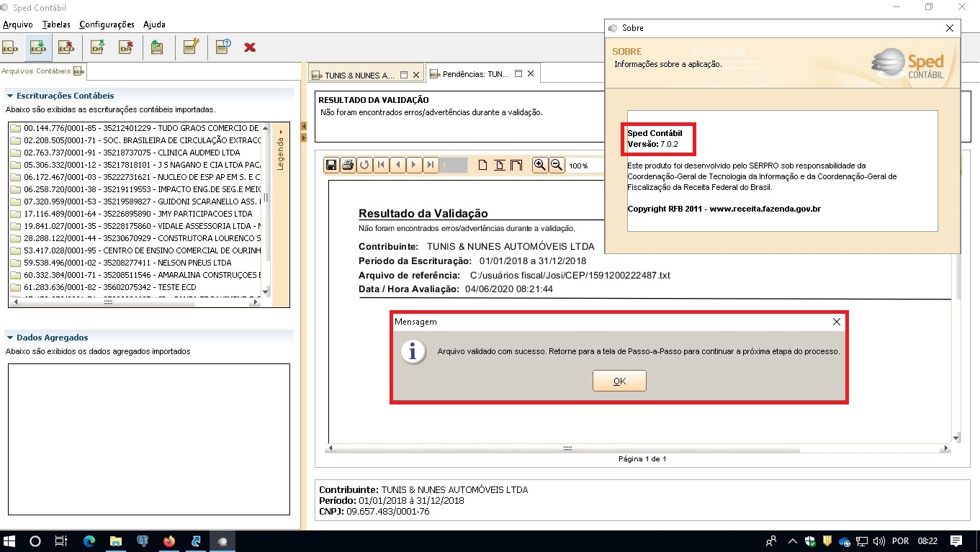
Task: Click the green-arrow floppy disk export icon
Action: (x=157, y=47)
